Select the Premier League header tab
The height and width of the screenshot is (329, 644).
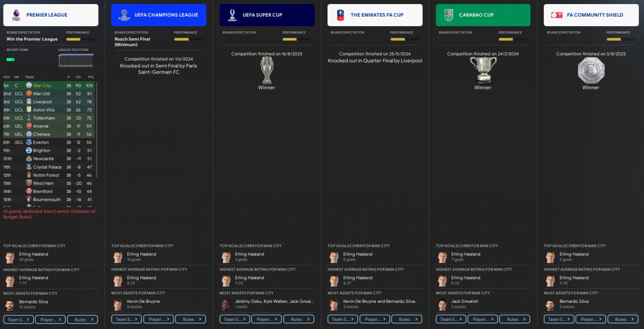point(51,15)
